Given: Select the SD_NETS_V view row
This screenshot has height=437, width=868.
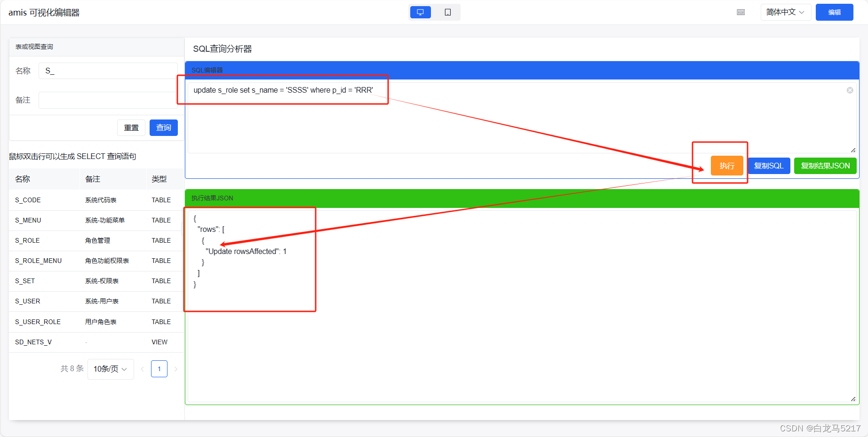Looking at the screenshot, I should pyautogui.click(x=96, y=342).
